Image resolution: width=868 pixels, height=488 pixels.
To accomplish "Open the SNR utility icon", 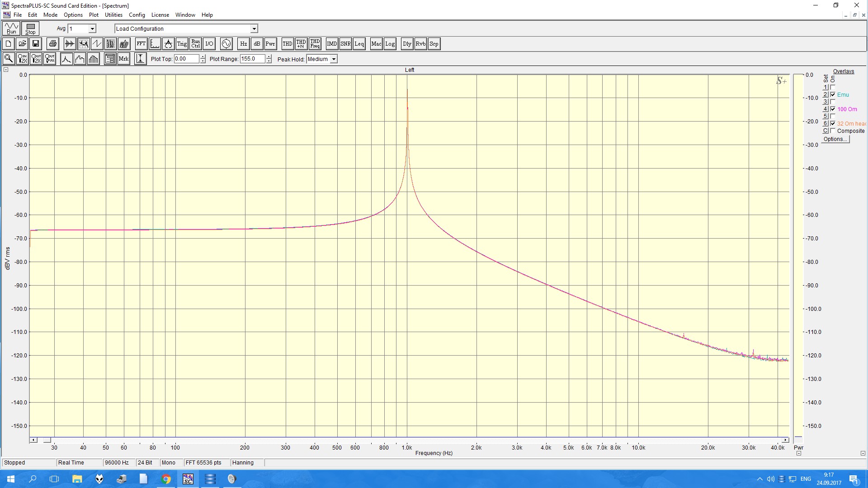I will (345, 44).
